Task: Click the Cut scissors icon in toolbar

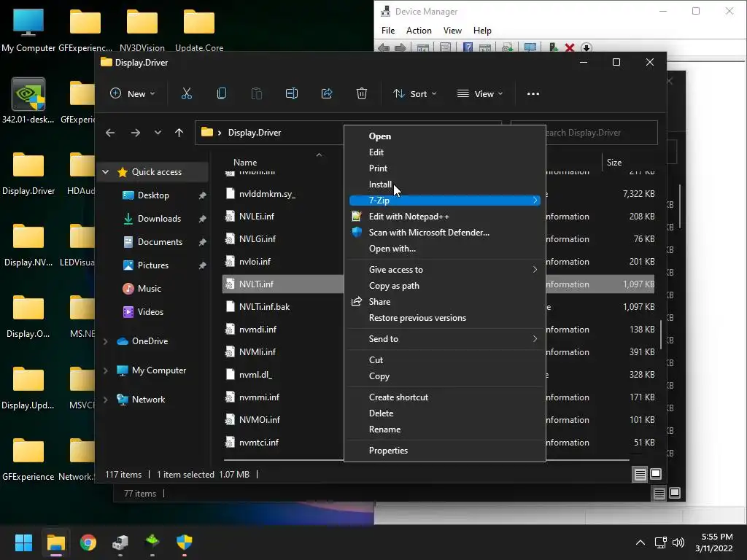Action: [x=186, y=94]
